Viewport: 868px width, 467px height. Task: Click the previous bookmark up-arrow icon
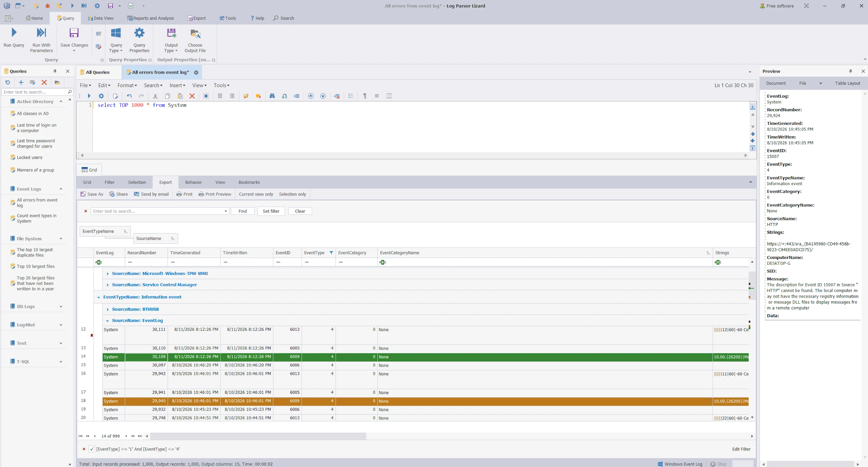coord(310,96)
